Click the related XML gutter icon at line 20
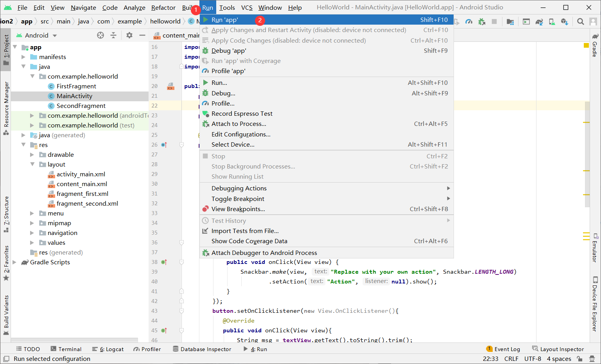This screenshot has height=364, width=601. pyautogui.click(x=170, y=86)
